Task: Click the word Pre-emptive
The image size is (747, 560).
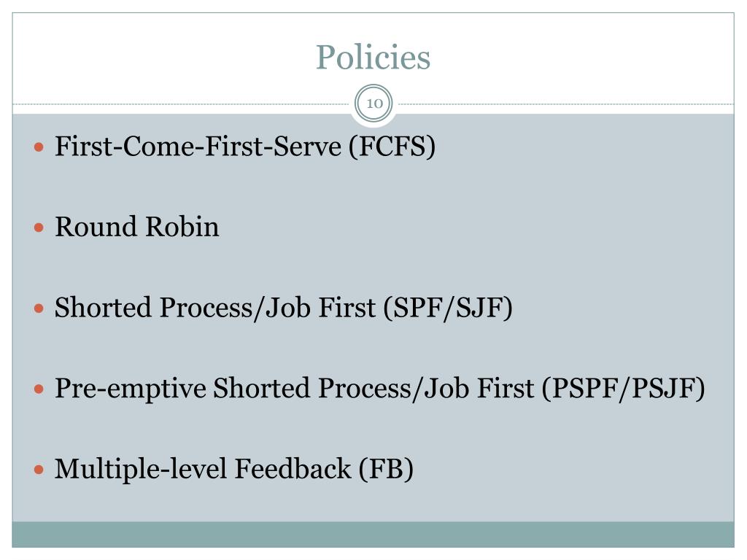Action: pyautogui.click(x=131, y=389)
